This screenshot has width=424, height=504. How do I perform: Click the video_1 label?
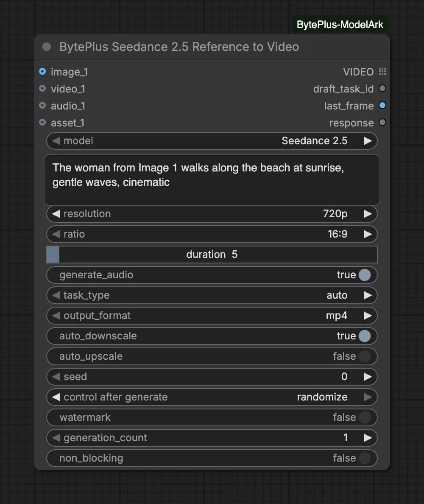(x=68, y=89)
